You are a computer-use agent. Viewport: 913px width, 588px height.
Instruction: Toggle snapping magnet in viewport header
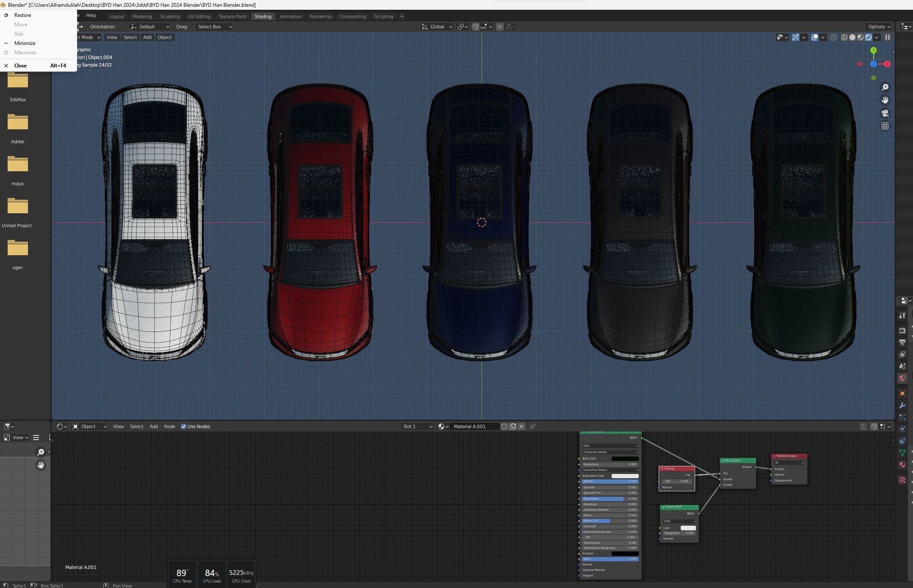click(476, 27)
